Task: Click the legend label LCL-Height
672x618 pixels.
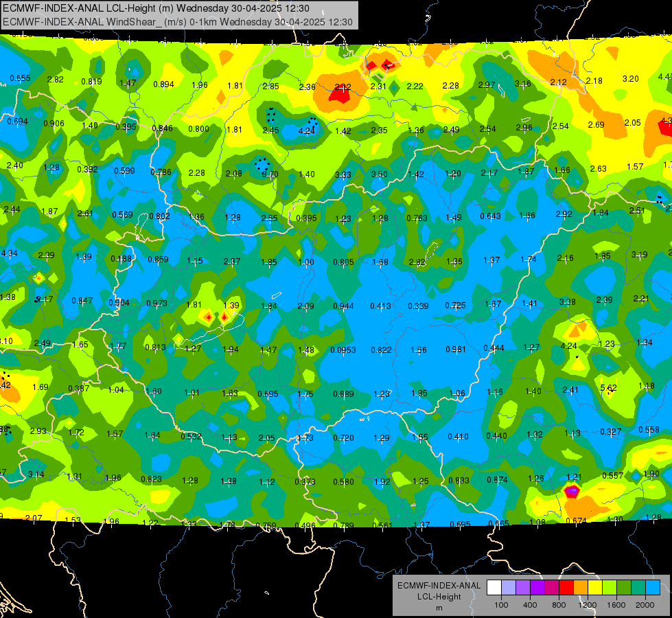Action: tap(439, 597)
